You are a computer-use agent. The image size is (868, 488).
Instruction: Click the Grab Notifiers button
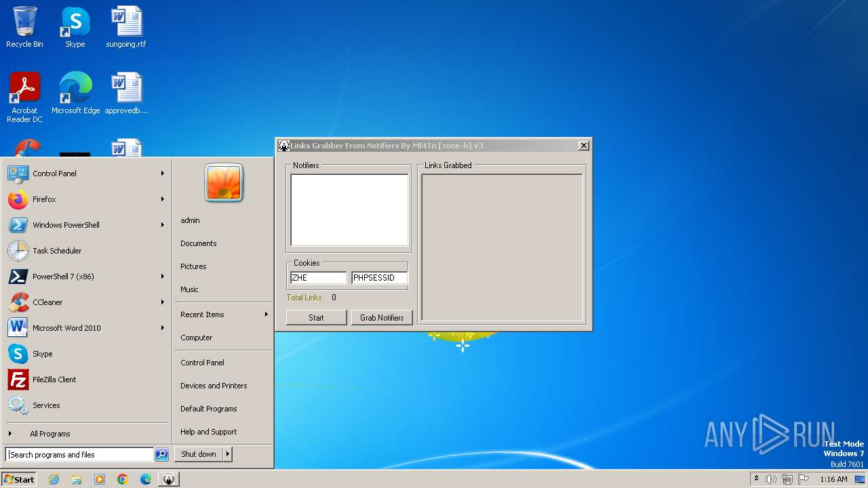382,317
